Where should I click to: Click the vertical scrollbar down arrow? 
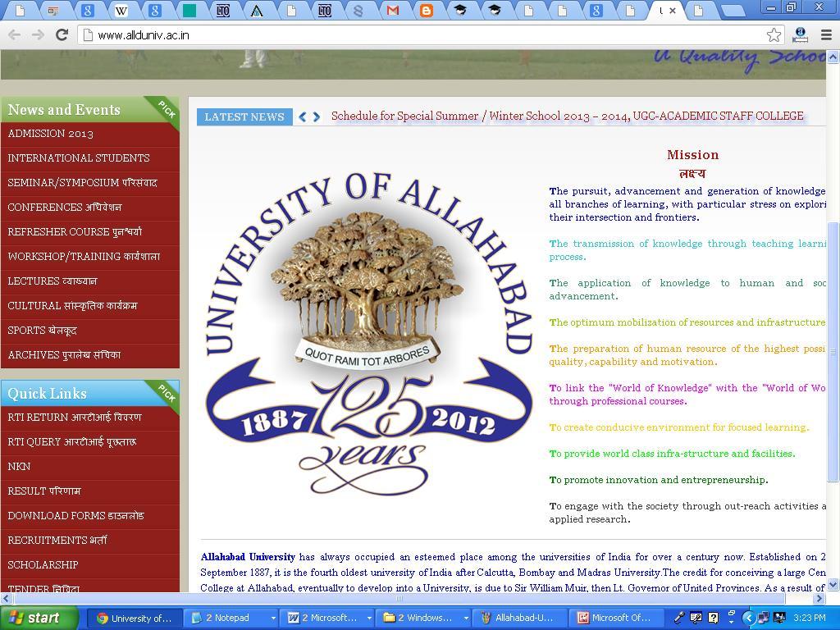pyautogui.click(x=833, y=584)
